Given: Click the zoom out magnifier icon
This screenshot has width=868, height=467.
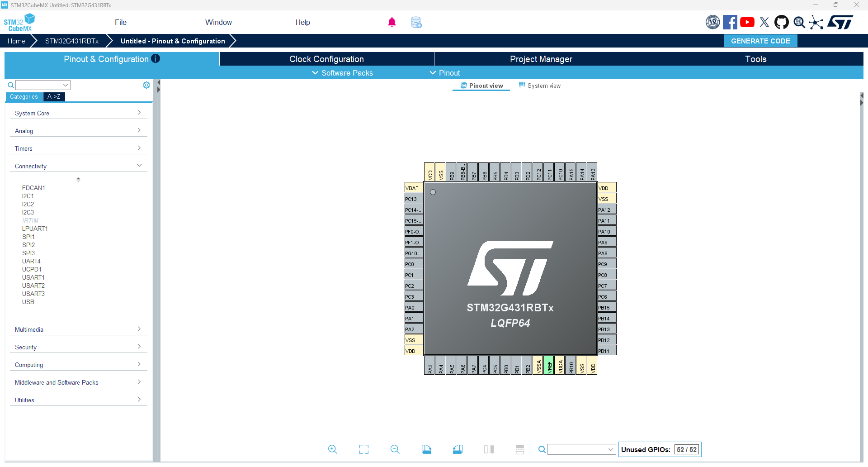Looking at the screenshot, I should 395,449.
